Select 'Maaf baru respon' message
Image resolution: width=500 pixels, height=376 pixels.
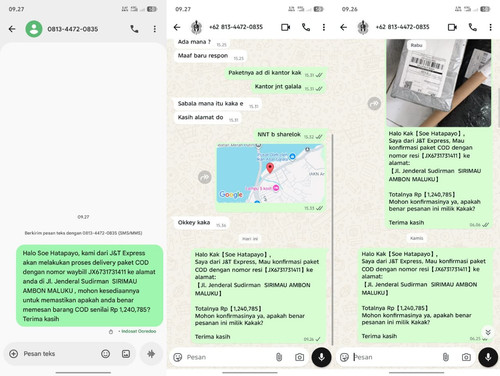pos(210,56)
